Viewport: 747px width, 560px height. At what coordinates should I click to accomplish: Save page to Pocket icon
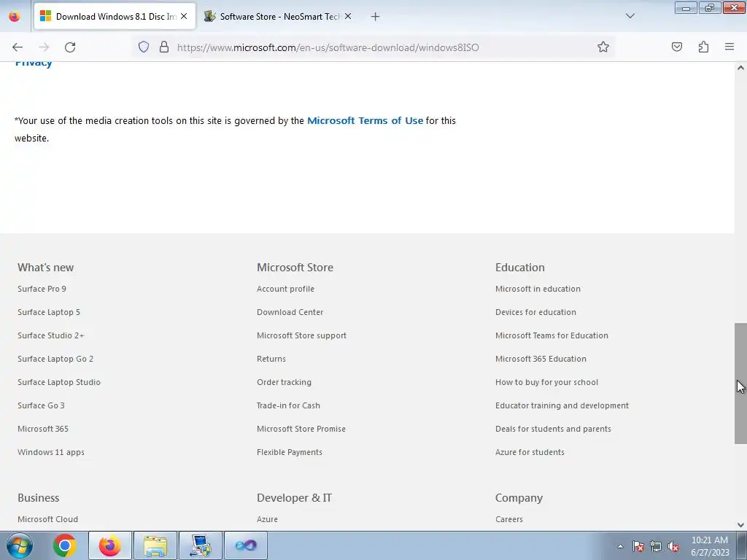tap(676, 47)
